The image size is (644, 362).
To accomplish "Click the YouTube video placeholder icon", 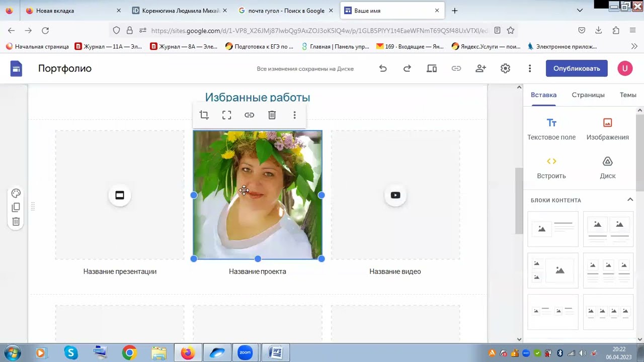I will pyautogui.click(x=395, y=195).
